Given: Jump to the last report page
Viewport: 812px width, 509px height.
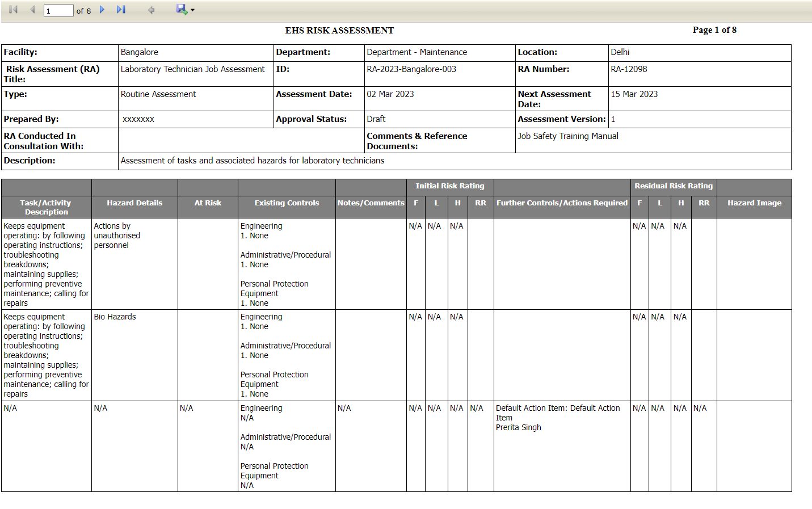Looking at the screenshot, I should pos(121,10).
